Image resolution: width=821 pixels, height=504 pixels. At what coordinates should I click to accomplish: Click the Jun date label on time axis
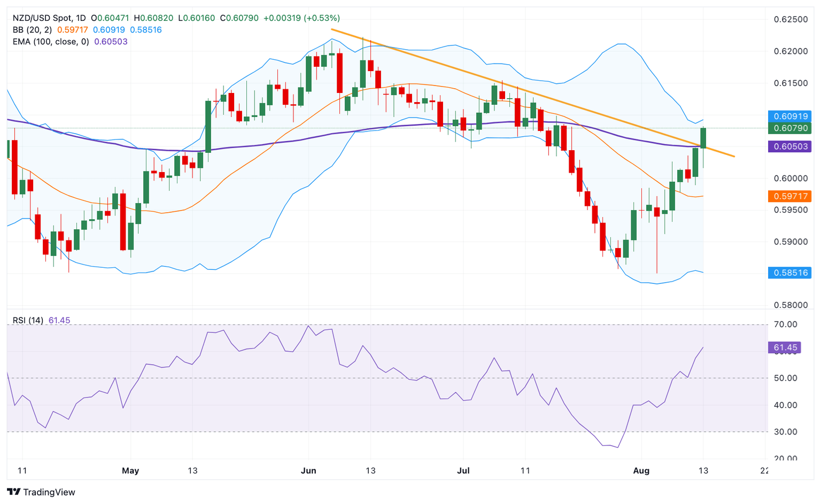(x=308, y=471)
